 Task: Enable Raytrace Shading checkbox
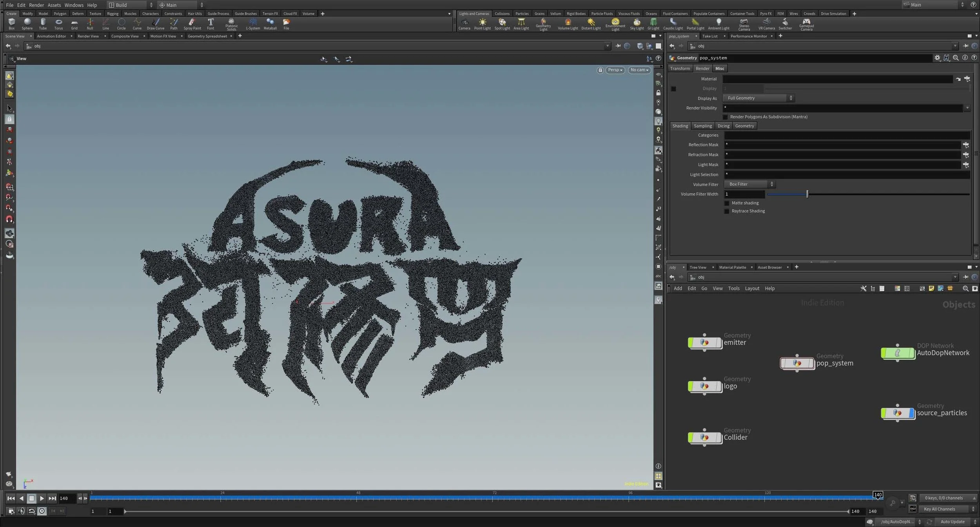tap(727, 211)
